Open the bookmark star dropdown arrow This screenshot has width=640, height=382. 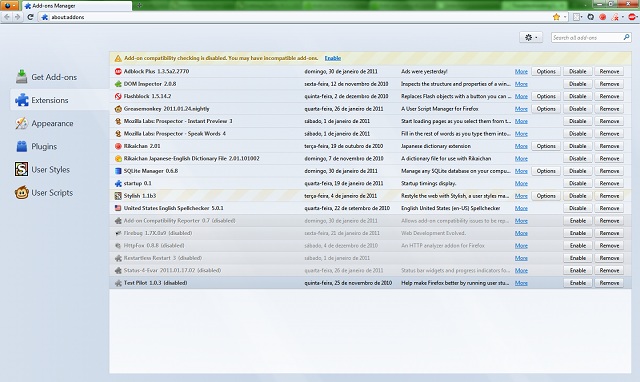pos(565,17)
